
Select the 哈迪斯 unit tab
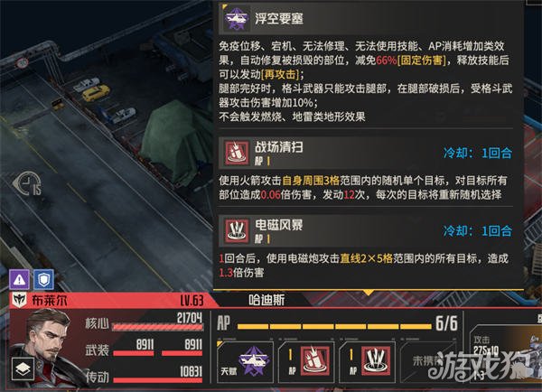[x=266, y=300]
